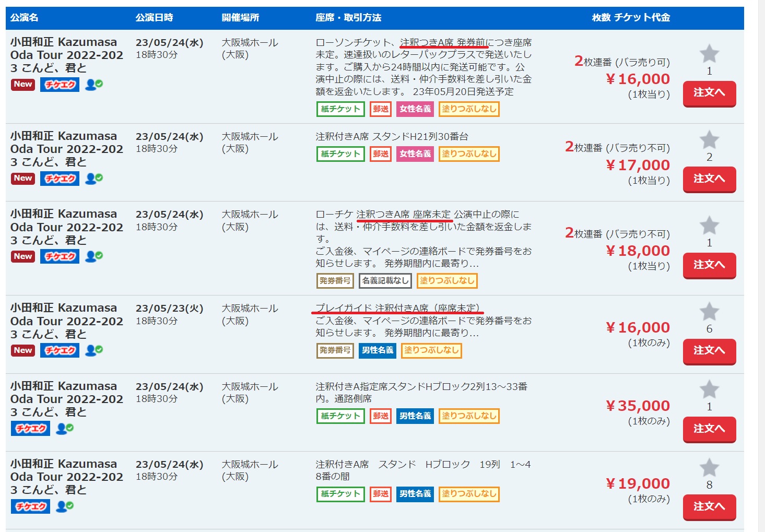The width and height of the screenshot is (765, 532).
Task: Click ¥18,000 price text
Action: click(x=638, y=251)
